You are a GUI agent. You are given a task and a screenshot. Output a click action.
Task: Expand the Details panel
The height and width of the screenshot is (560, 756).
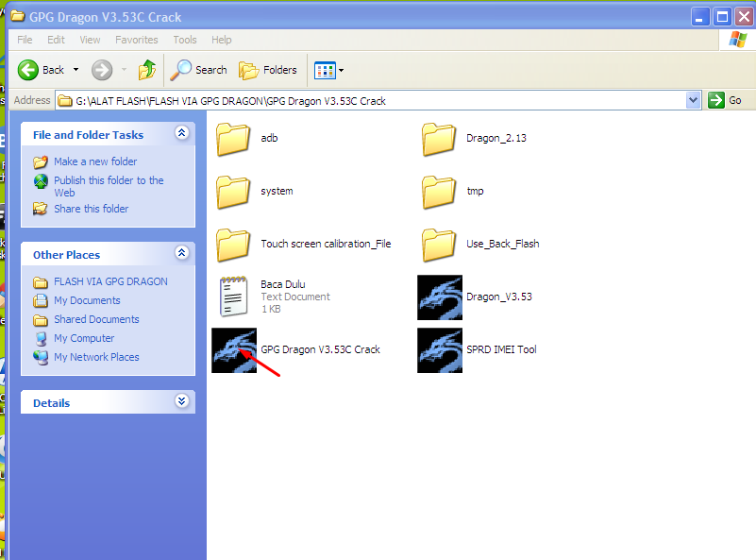182,400
